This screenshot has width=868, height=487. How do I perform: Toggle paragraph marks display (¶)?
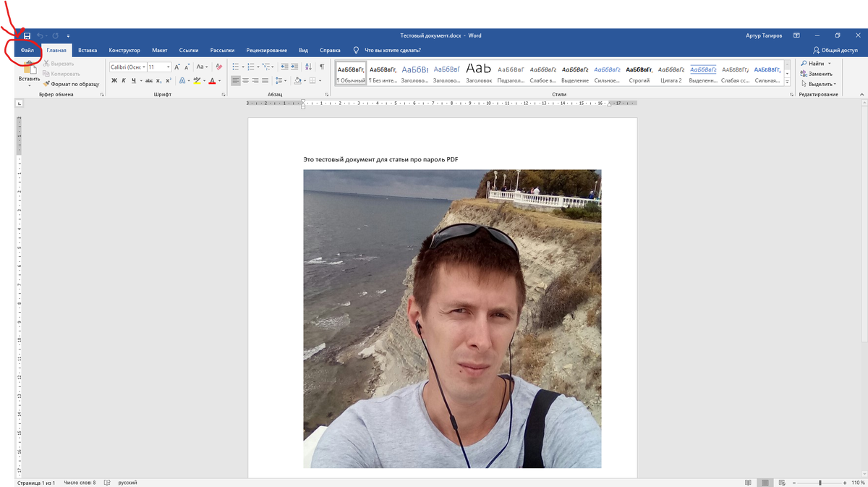(321, 67)
